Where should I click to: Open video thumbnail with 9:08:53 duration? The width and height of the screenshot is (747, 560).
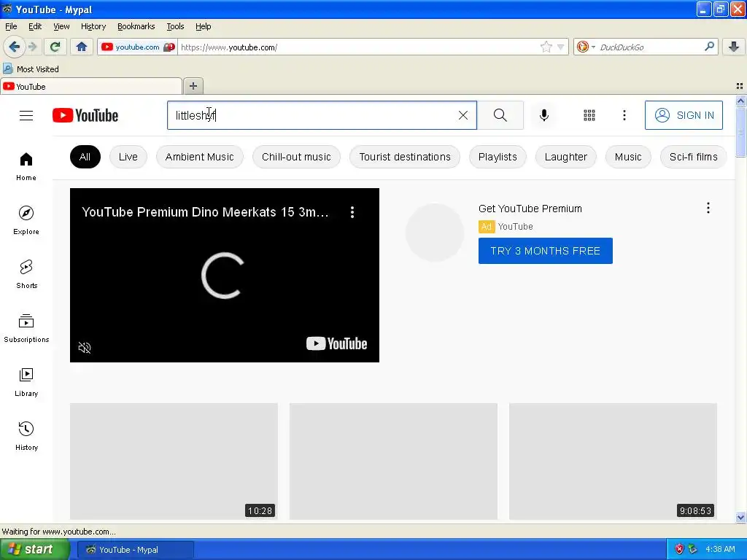point(613,461)
